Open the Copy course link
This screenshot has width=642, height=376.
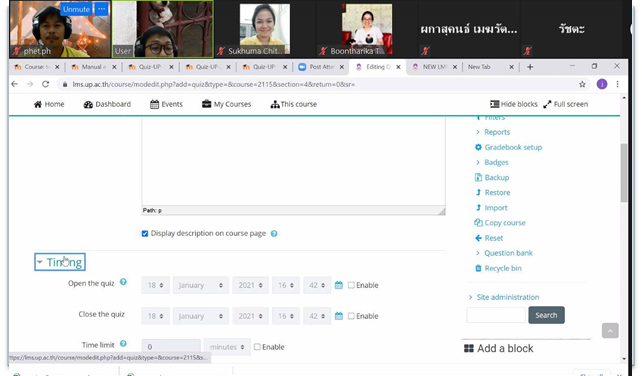505,223
